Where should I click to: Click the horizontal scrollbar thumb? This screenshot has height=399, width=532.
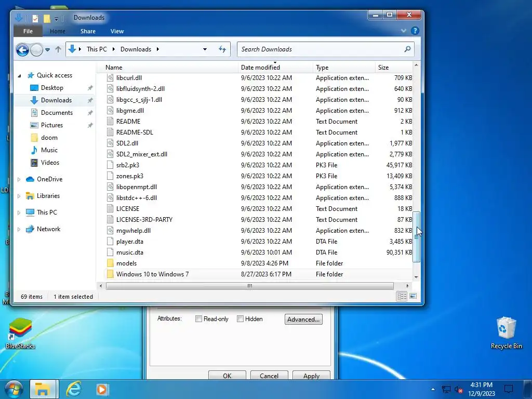pos(250,286)
